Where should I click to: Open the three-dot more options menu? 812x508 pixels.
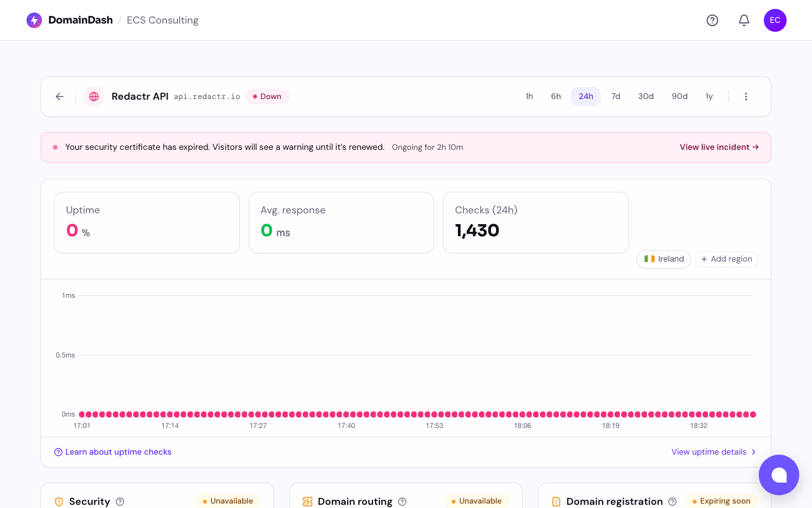tap(746, 97)
